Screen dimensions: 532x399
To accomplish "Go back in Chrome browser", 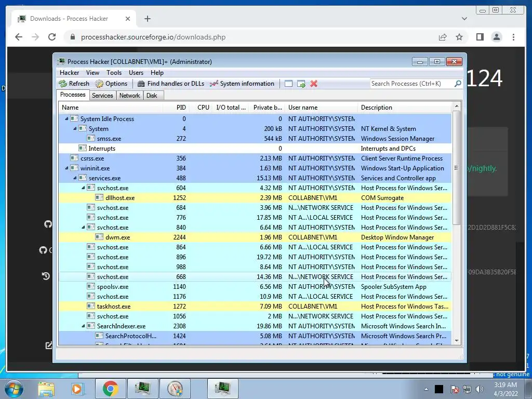I will tap(19, 37).
